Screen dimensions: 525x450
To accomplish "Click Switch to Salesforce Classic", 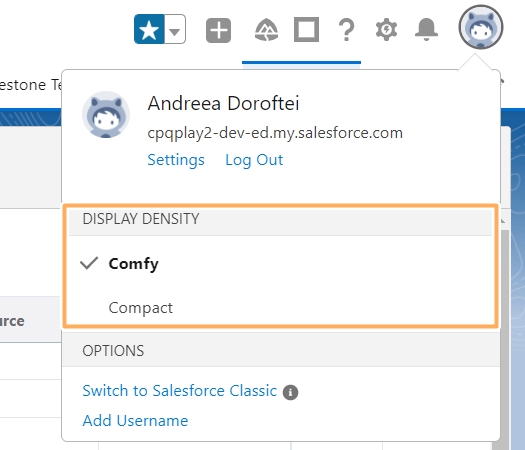I will pyautogui.click(x=180, y=391).
